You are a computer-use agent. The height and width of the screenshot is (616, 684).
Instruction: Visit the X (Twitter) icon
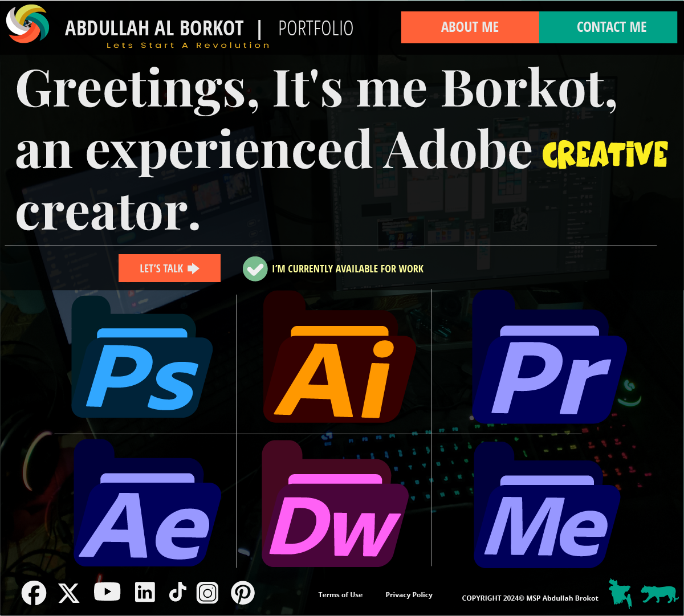coord(69,593)
